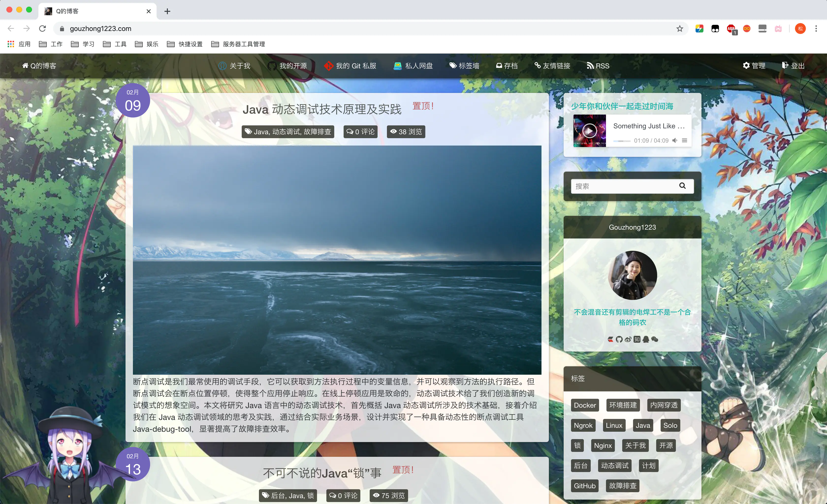Open the Zhihu social icon
827x504 pixels.
pyautogui.click(x=637, y=339)
